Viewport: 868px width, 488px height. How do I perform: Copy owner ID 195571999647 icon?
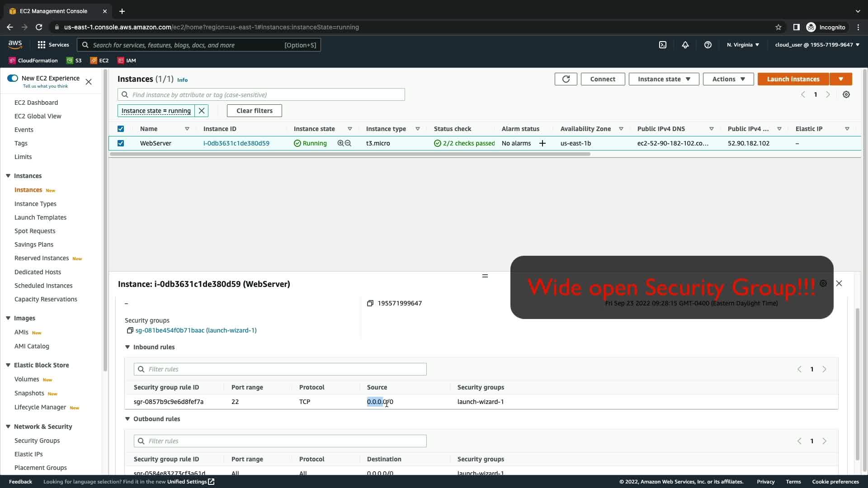point(370,303)
